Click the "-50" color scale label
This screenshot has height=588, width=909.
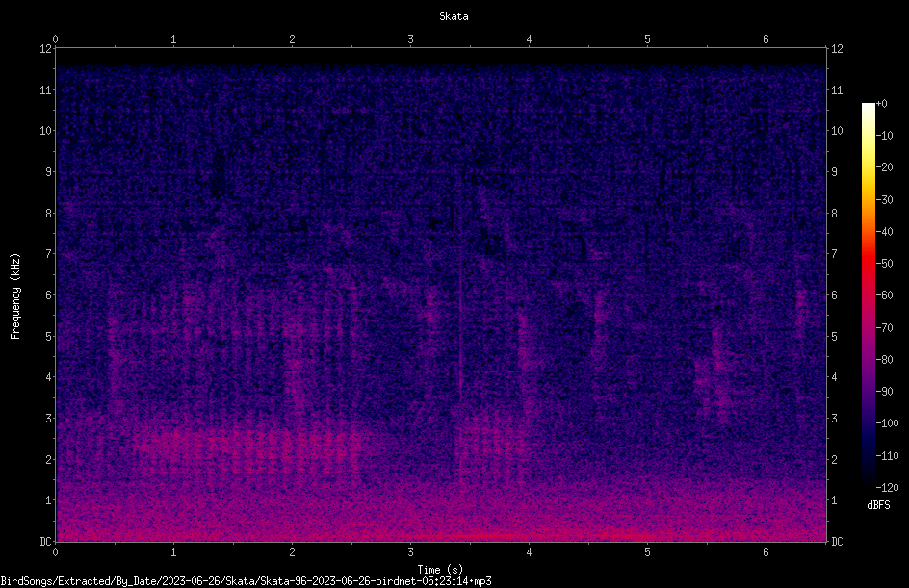coord(885,264)
